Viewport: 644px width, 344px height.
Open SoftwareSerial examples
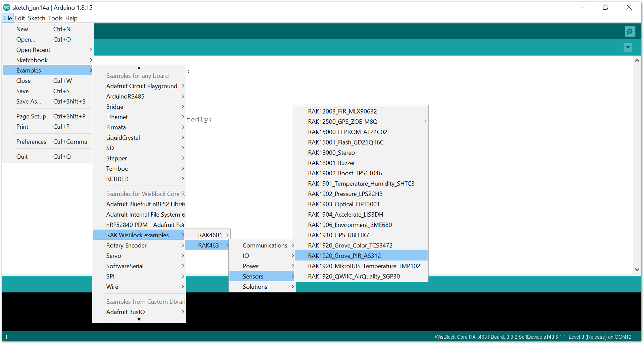(139, 266)
